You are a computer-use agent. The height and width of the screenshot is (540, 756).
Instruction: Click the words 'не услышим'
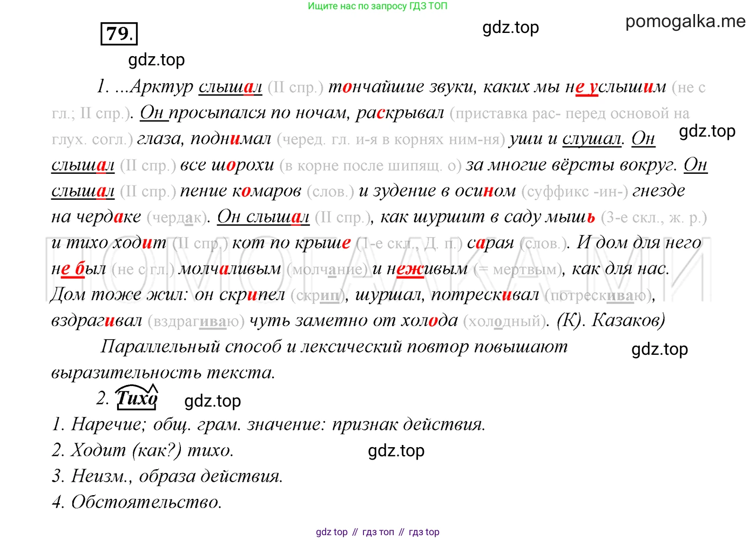(616, 86)
